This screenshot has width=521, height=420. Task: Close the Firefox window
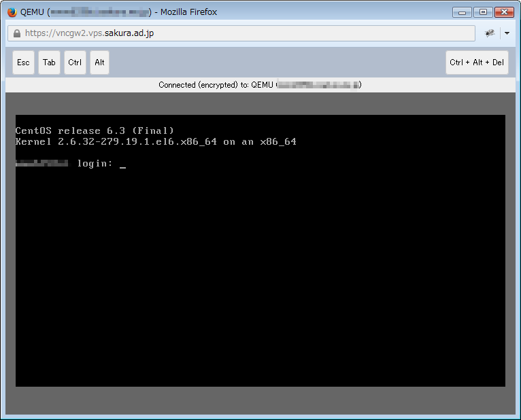(x=505, y=12)
